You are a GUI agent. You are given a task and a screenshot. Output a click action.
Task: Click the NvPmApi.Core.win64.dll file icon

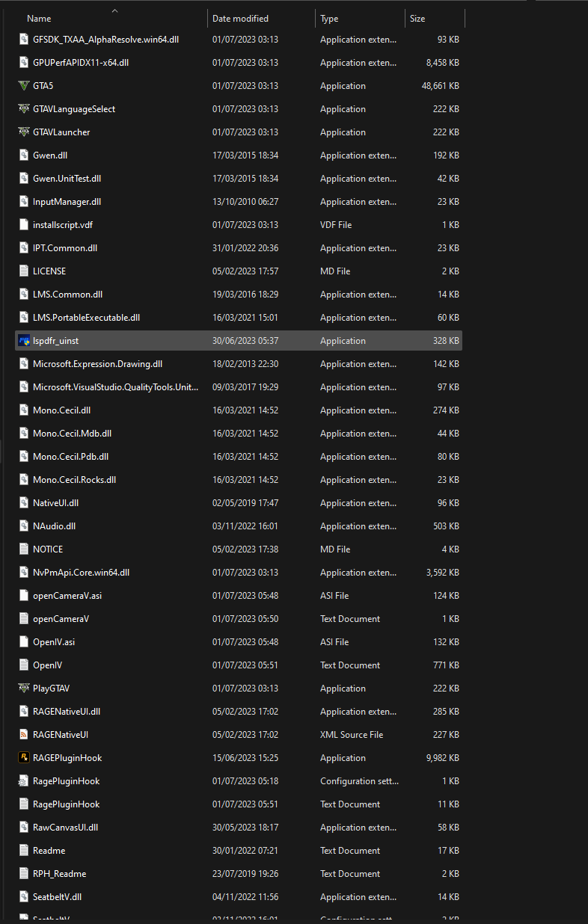[24, 573]
